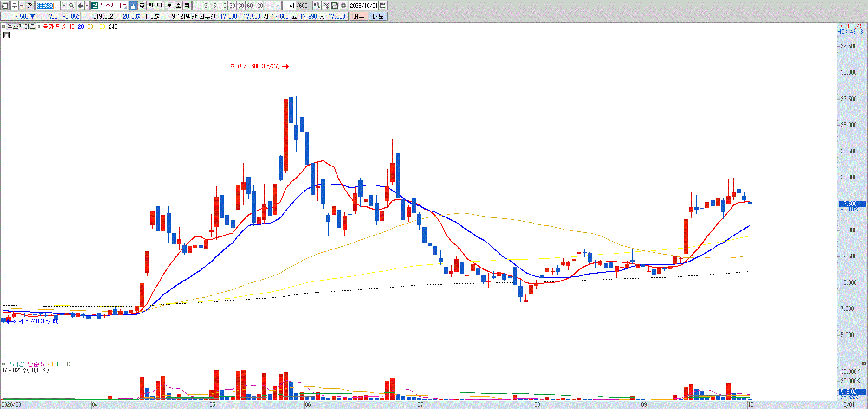
Task: Click the 60-day moving average legend label
Action: pos(90,26)
